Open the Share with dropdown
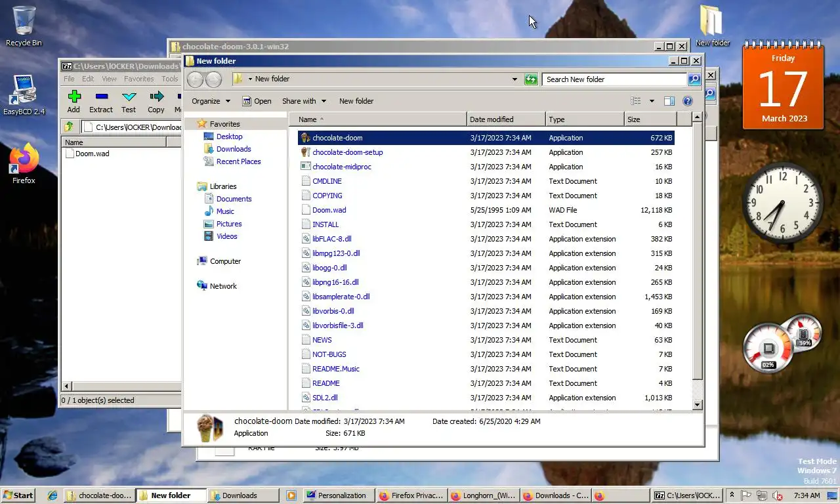840x504 pixels. 304,101
